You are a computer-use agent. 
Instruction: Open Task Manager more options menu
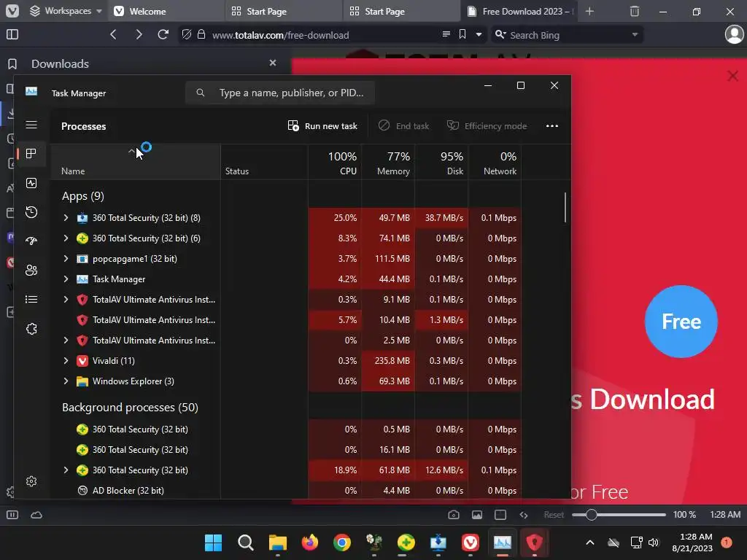point(552,125)
